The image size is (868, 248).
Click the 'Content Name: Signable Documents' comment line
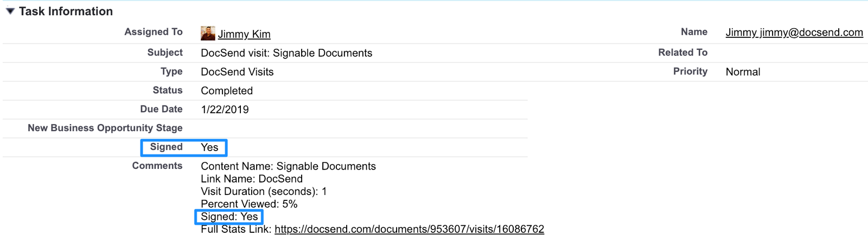[x=288, y=166]
